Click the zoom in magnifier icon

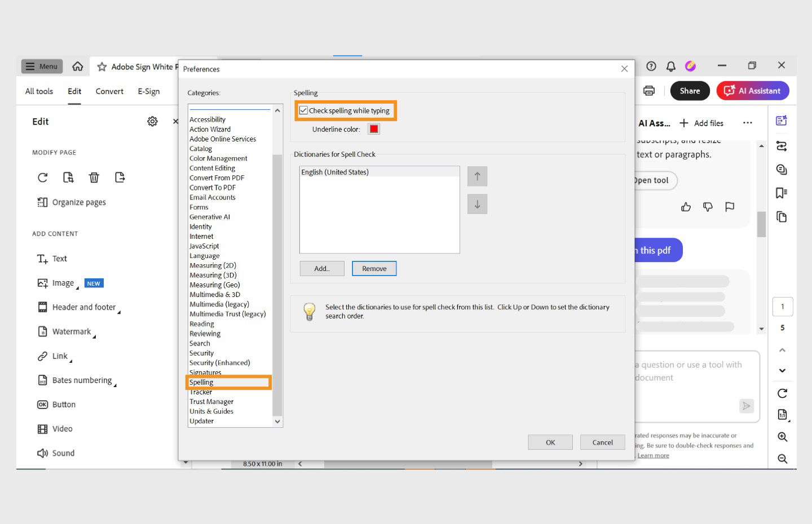click(x=782, y=437)
